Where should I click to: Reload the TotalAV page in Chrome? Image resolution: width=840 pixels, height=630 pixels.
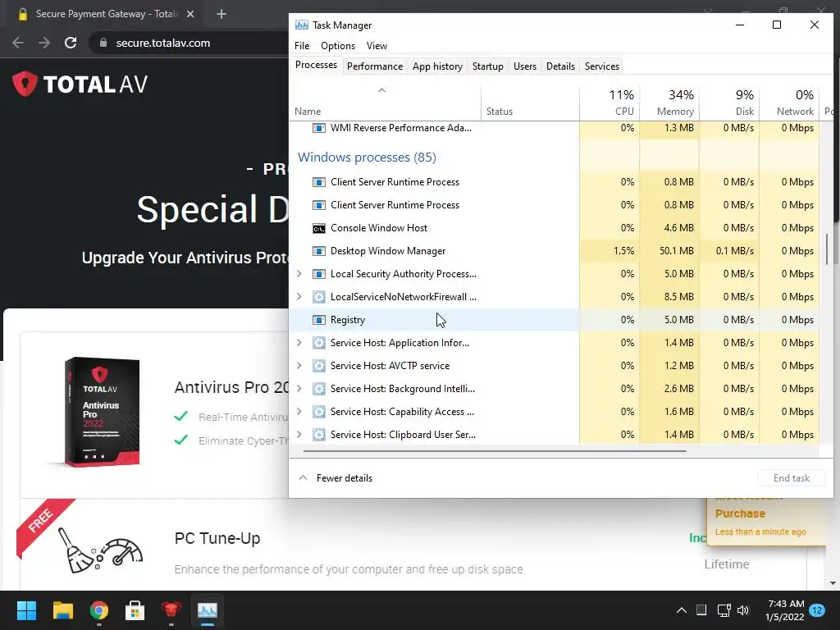[71, 43]
